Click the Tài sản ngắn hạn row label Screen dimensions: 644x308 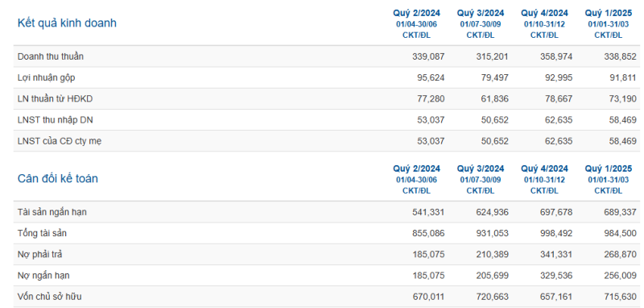click(52, 212)
